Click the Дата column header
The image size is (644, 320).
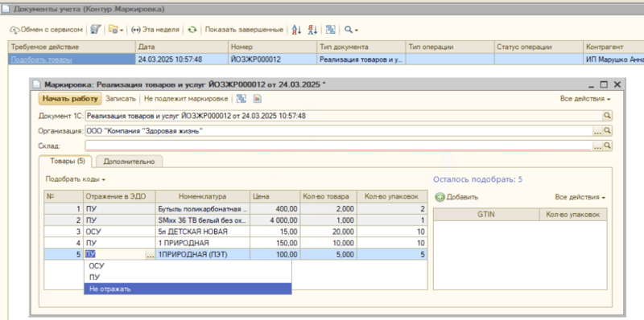182,47
